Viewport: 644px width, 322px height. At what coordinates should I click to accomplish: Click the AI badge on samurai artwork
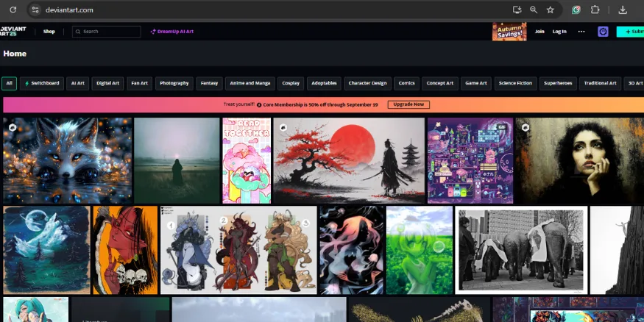(x=283, y=128)
